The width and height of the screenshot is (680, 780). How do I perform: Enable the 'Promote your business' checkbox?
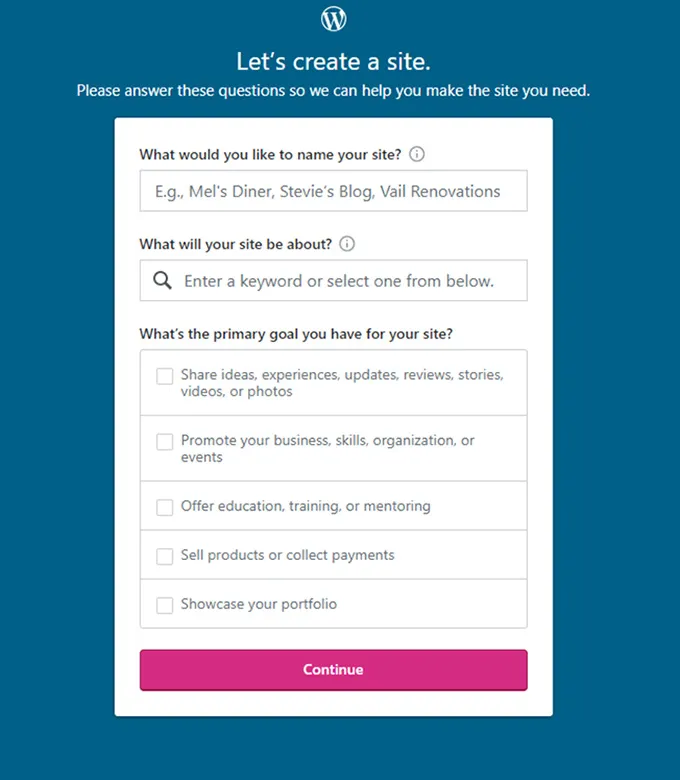(x=165, y=441)
